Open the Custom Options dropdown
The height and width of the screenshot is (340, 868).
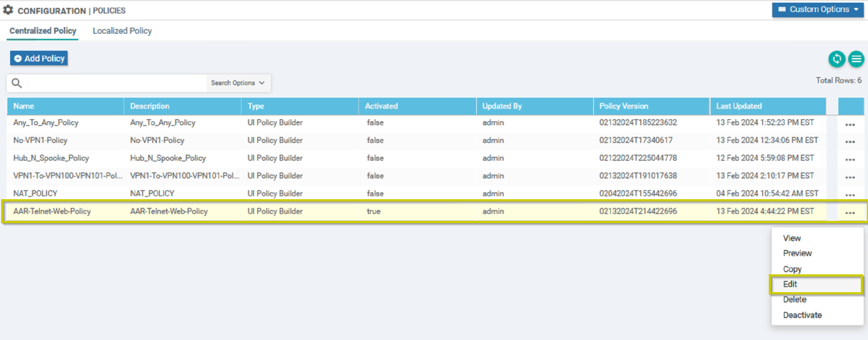click(x=818, y=9)
